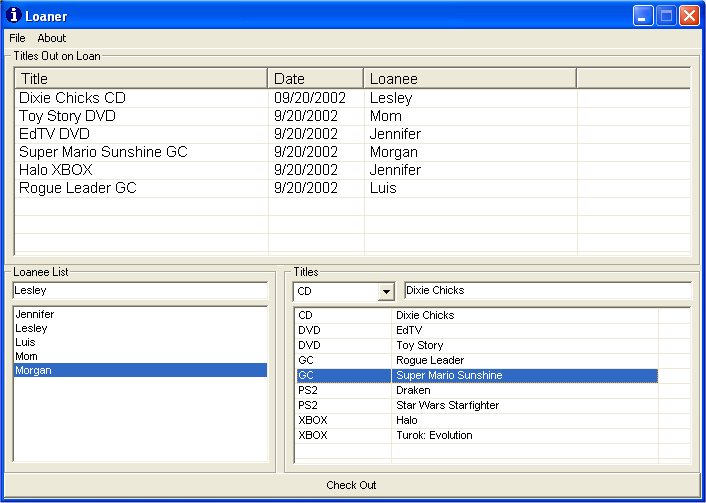Viewport: 706px width, 503px height.
Task: Open the File menu
Action: click(x=17, y=38)
